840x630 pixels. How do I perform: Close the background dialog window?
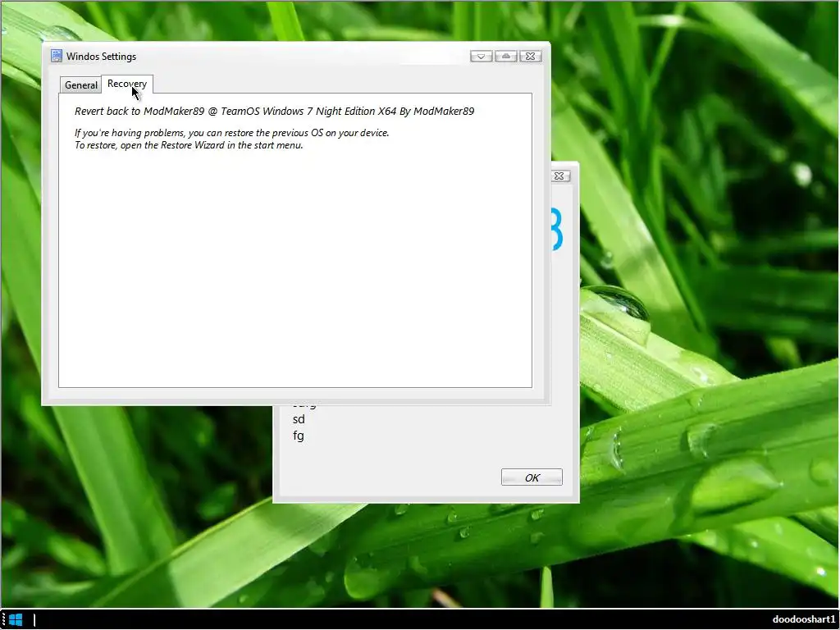[x=559, y=176]
